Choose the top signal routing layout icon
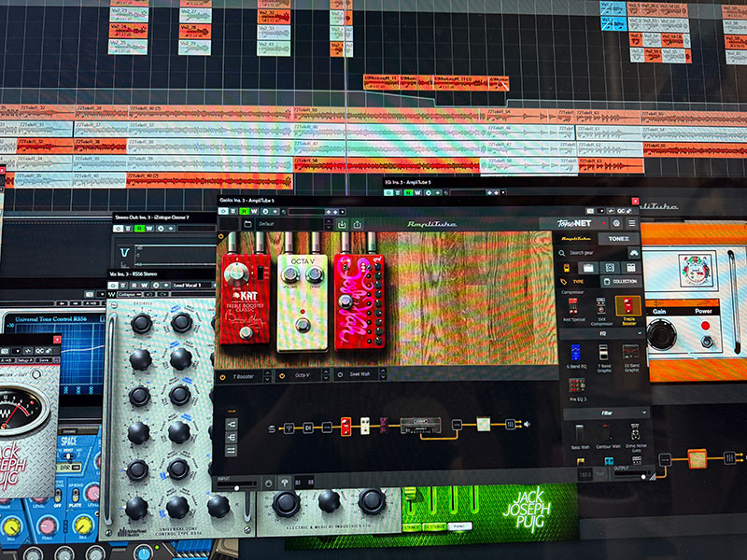 [x=231, y=424]
